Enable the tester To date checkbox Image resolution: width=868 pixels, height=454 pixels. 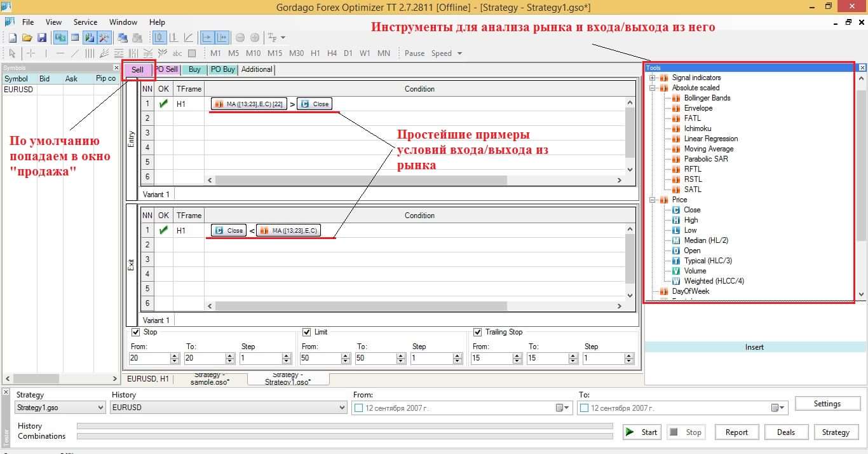pos(584,408)
